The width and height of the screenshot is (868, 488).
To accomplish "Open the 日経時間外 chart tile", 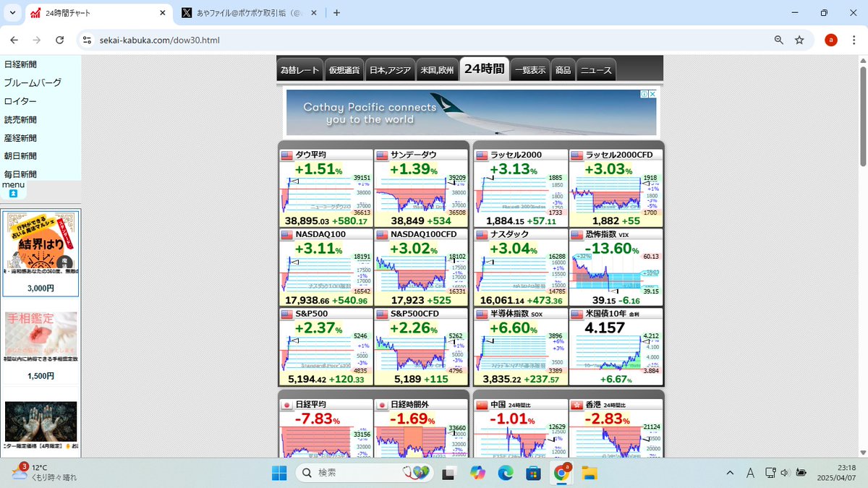I will 422,428.
